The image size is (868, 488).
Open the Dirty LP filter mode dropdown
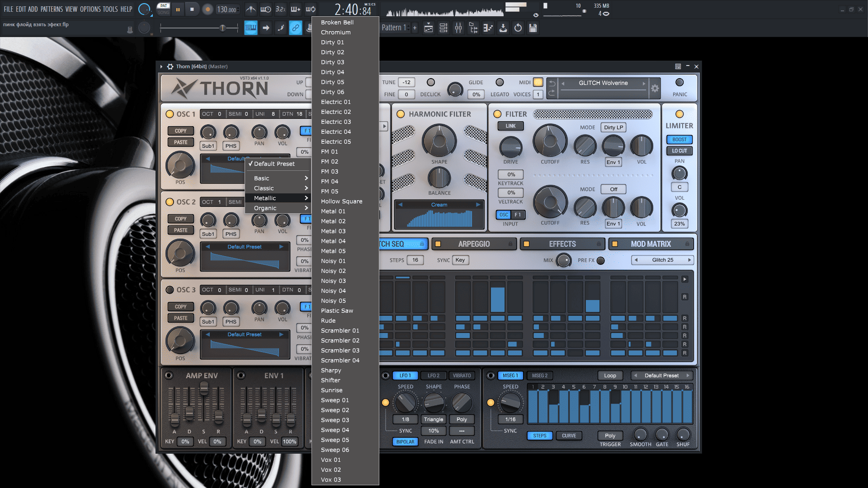[x=613, y=127]
